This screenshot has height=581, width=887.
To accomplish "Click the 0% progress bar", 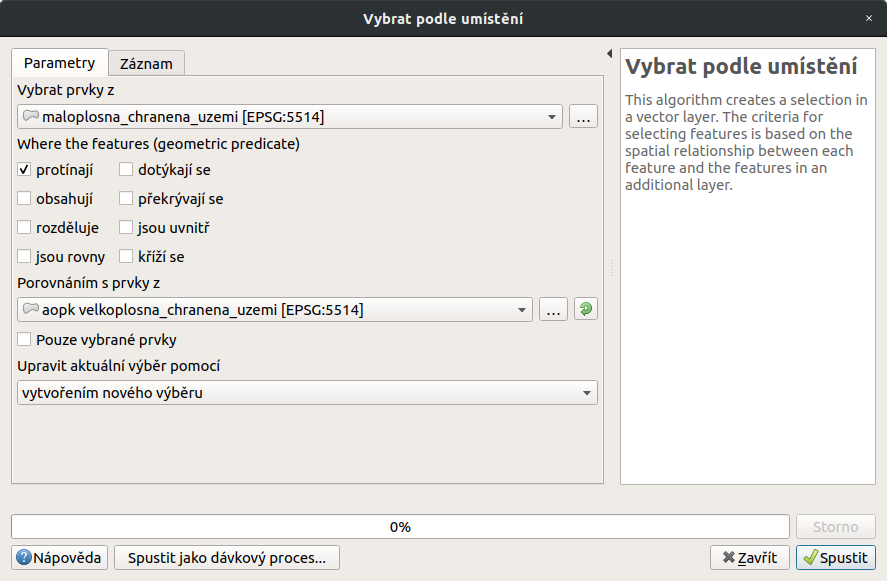I will click(400, 527).
